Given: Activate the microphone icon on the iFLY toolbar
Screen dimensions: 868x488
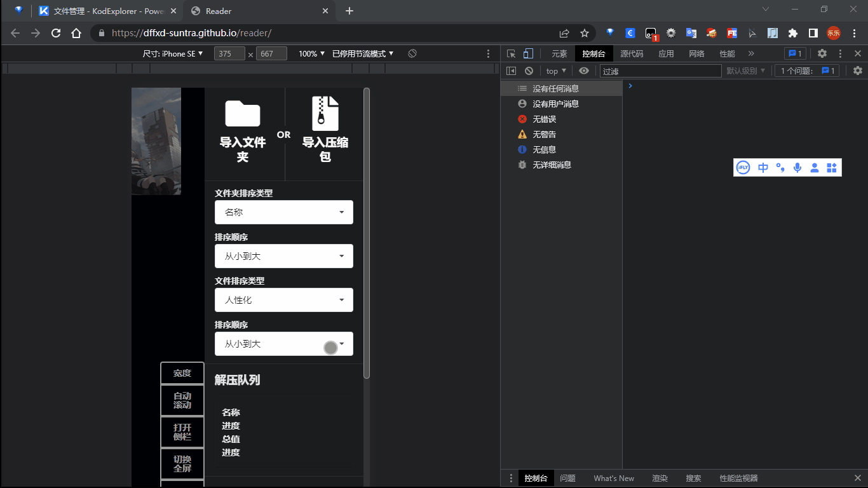Looking at the screenshot, I should pyautogui.click(x=797, y=167).
